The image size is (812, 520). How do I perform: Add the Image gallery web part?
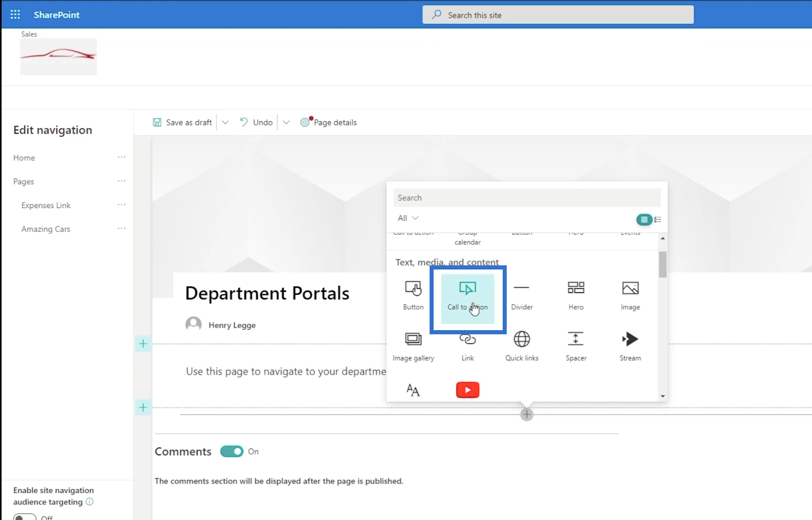[x=413, y=346]
